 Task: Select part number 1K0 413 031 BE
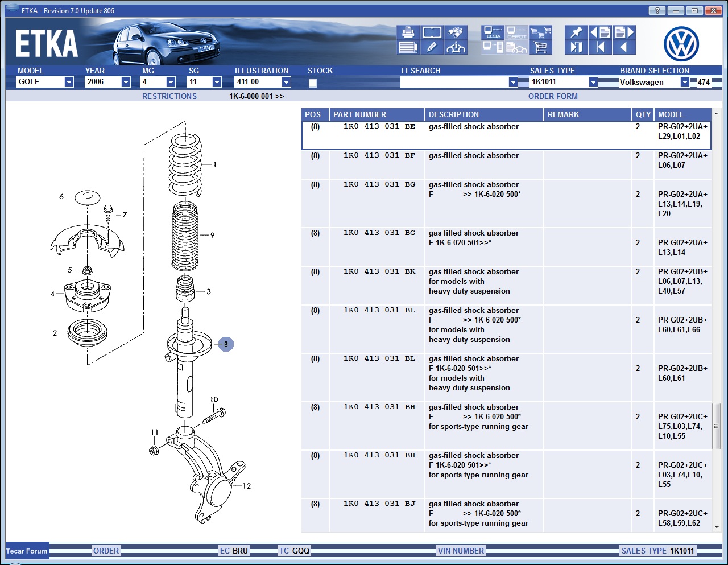pyautogui.click(x=379, y=126)
